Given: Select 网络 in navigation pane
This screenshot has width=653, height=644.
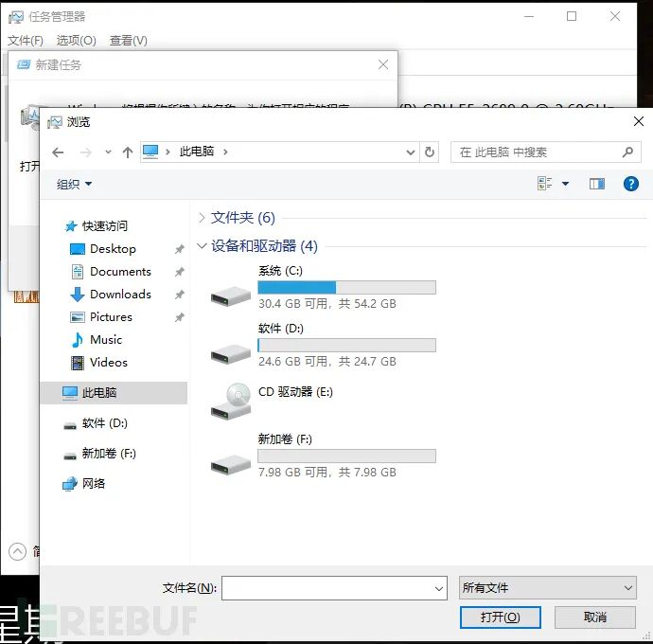Looking at the screenshot, I should tap(83, 484).
